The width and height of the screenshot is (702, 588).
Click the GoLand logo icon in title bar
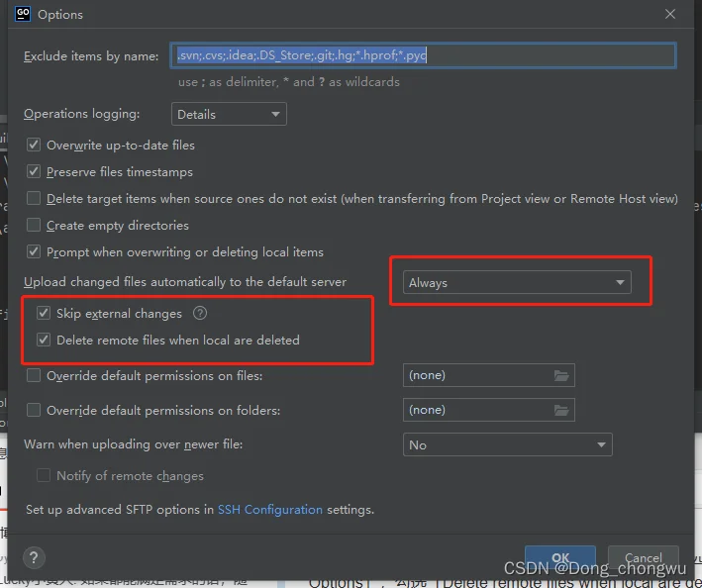(x=23, y=14)
